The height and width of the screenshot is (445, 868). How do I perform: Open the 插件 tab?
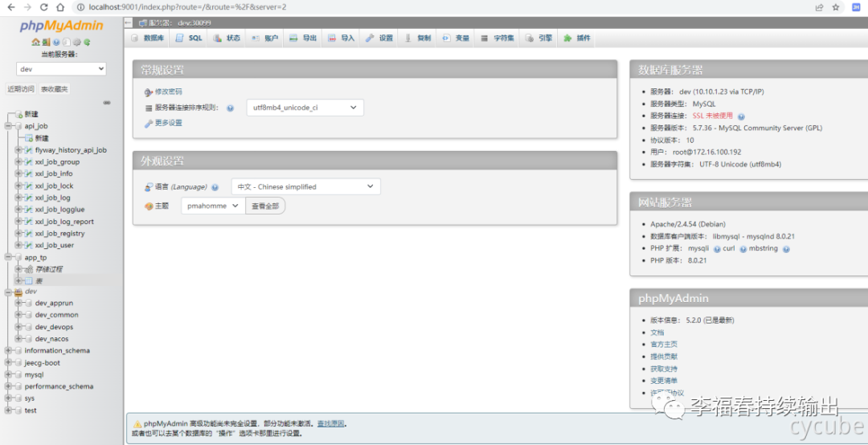click(577, 38)
